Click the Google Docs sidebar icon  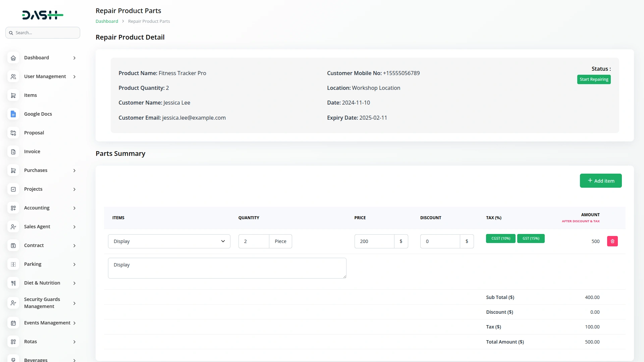(x=13, y=114)
